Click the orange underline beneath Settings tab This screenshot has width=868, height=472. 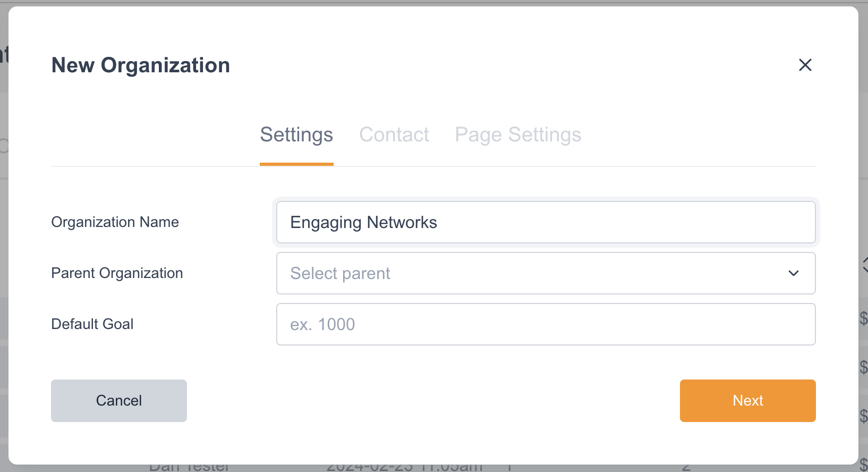pyautogui.click(x=296, y=164)
